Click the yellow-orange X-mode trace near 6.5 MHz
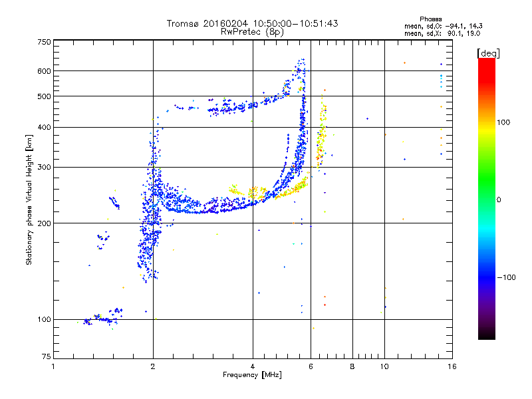The width and height of the screenshot is (532, 399). click(322, 132)
